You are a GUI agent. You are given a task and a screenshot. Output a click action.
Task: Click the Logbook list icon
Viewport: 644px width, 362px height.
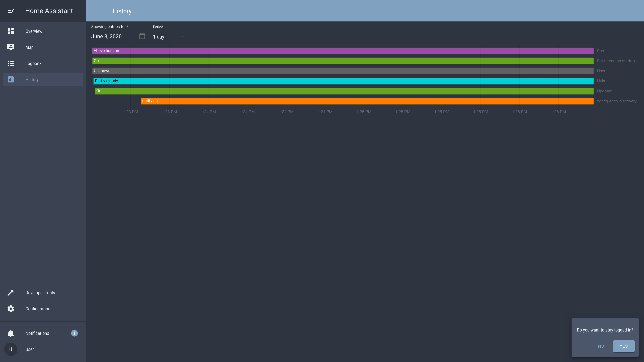click(11, 64)
